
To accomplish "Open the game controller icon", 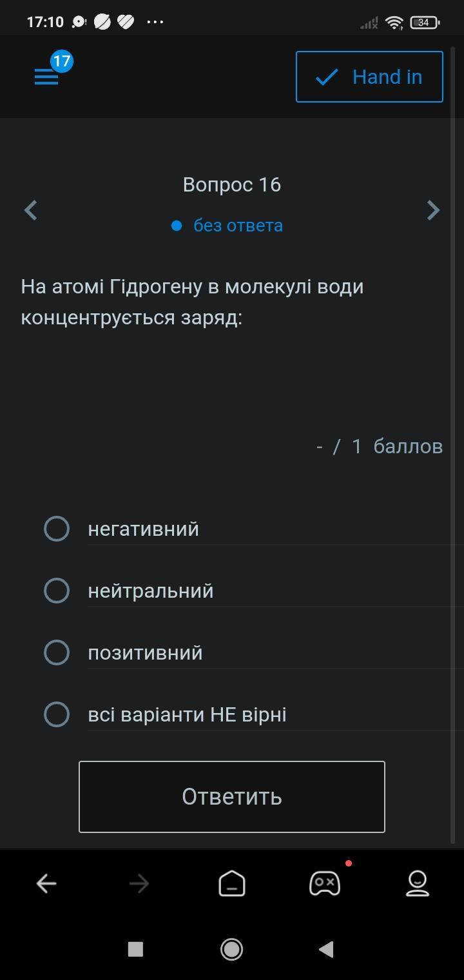I will click(x=325, y=883).
